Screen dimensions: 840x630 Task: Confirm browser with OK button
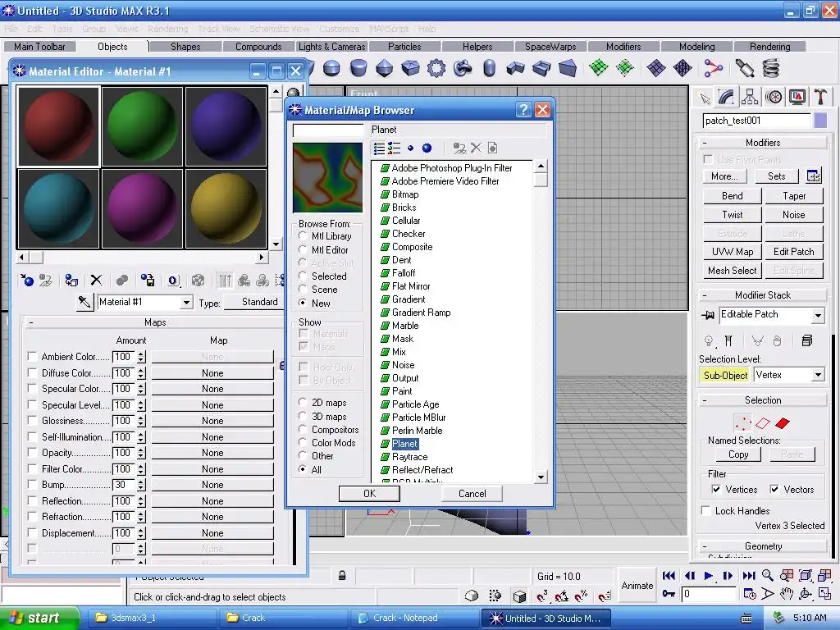[370, 493]
